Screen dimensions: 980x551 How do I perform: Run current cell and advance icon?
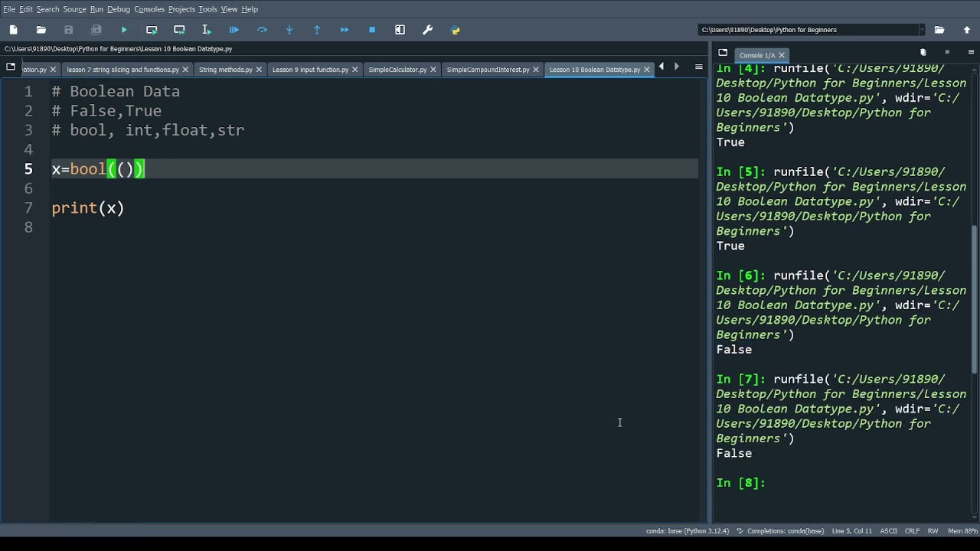click(179, 30)
